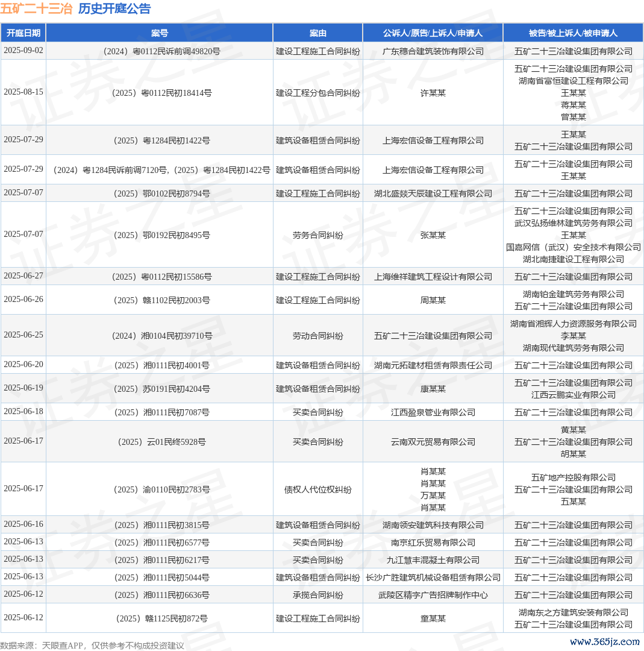Click plaintiff 湖北盛燚天辰建设工程有限公司
This screenshot has width=644, height=651.
click(x=433, y=193)
